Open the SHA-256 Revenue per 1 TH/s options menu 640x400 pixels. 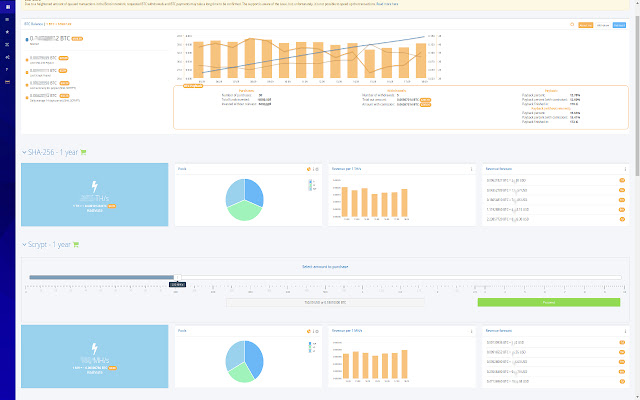click(471, 169)
